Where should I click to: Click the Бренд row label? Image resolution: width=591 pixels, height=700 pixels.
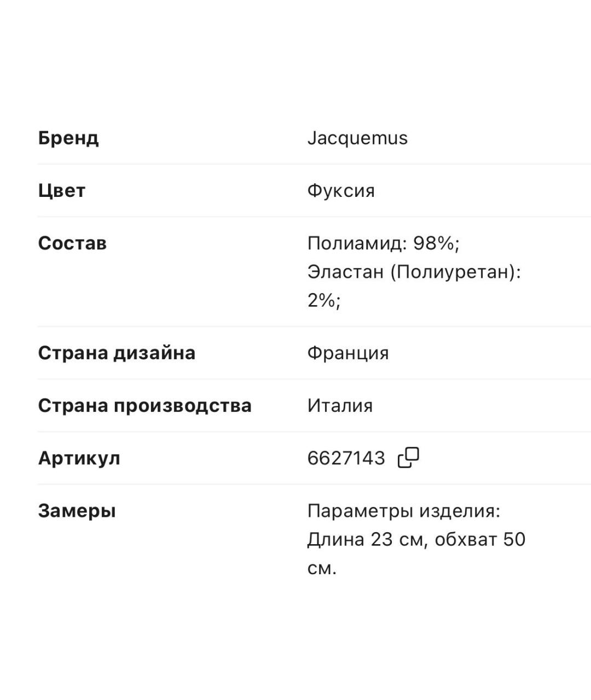tap(68, 138)
